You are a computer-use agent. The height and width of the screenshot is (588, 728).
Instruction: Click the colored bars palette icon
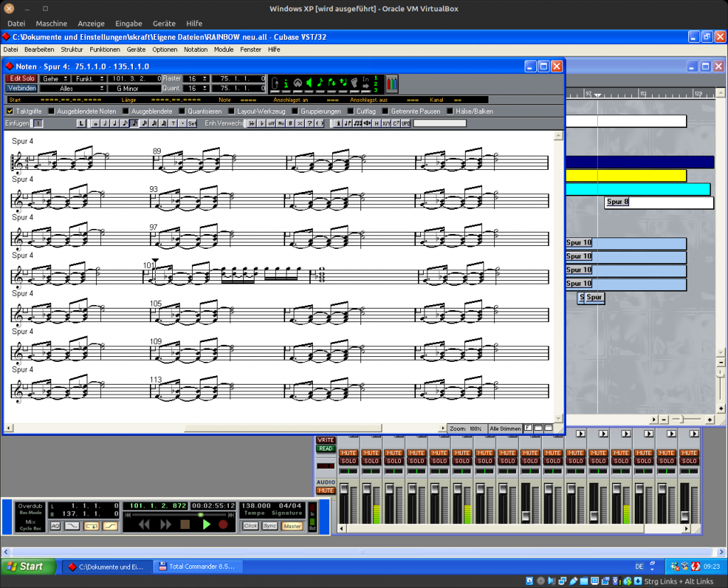tap(392, 83)
